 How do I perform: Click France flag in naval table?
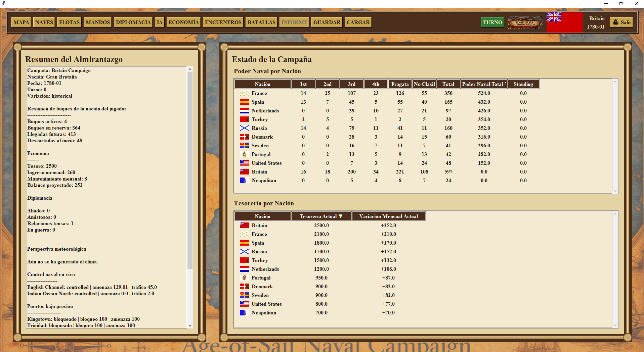point(244,93)
